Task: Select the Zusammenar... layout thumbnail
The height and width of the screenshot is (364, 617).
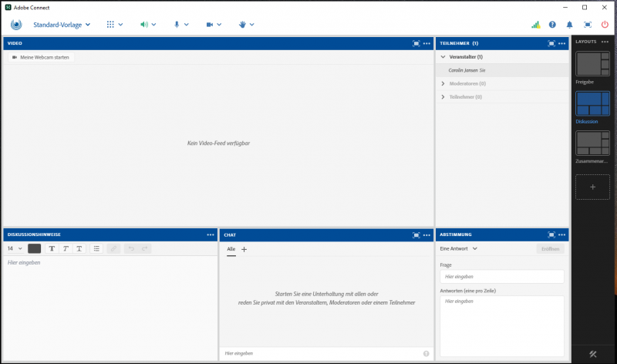Action: [x=592, y=143]
